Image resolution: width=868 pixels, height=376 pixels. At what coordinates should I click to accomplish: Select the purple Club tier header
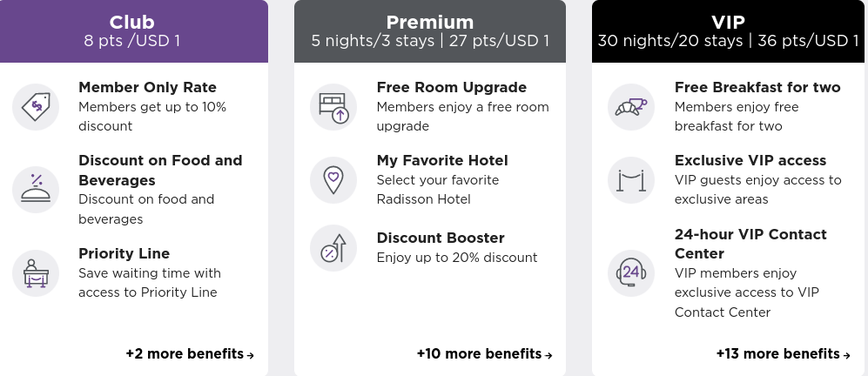tap(133, 31)
